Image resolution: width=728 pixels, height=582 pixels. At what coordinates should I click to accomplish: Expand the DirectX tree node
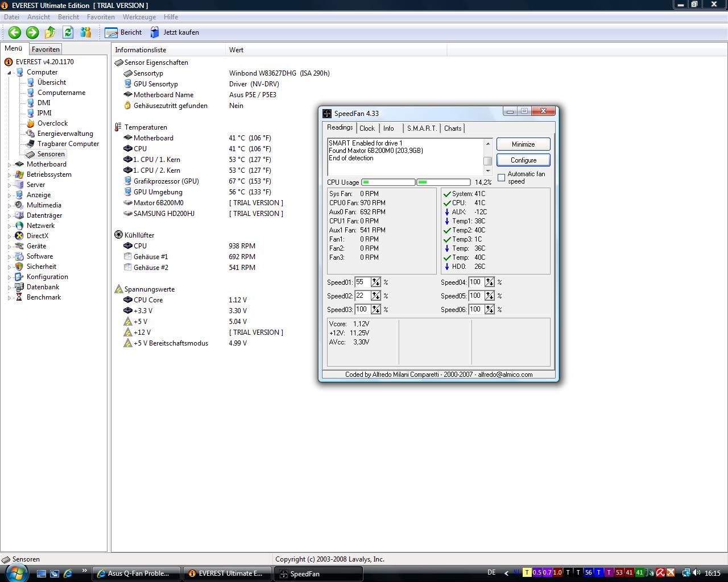coord(9,236)
